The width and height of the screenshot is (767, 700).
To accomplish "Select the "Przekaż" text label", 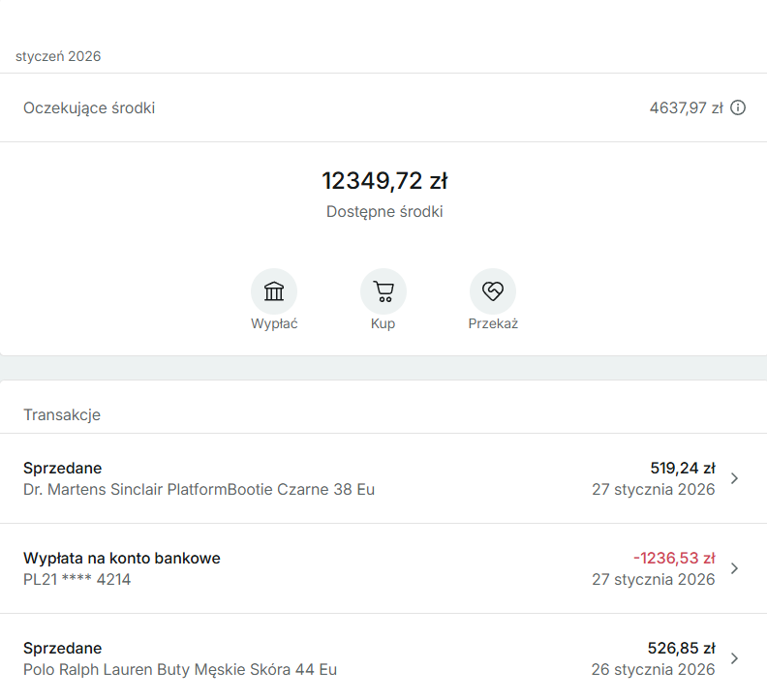I will (493, 324).
